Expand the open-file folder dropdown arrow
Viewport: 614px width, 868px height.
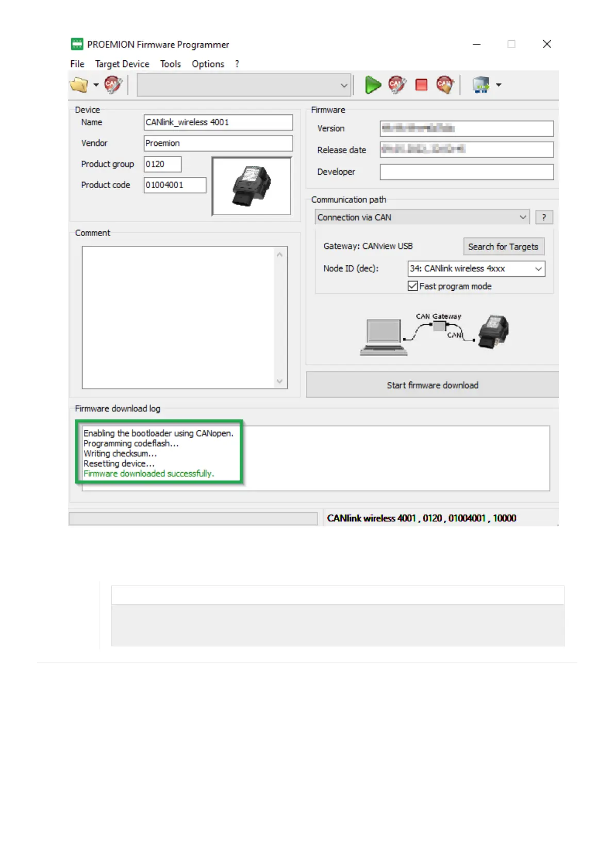tap(96, 85)
